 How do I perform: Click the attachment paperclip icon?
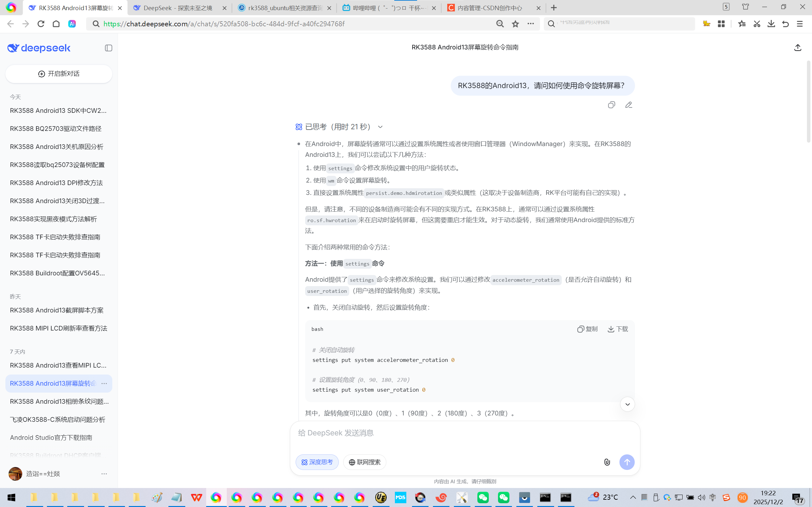(x=607, y=462)
